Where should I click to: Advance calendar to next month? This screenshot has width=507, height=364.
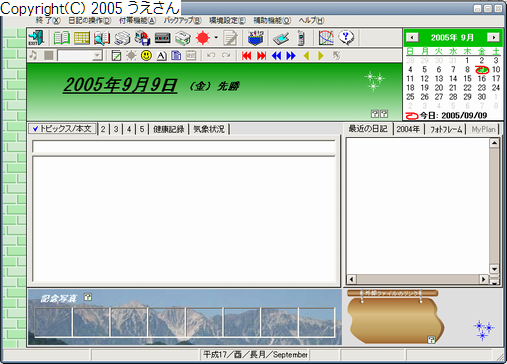click(493, 37)
